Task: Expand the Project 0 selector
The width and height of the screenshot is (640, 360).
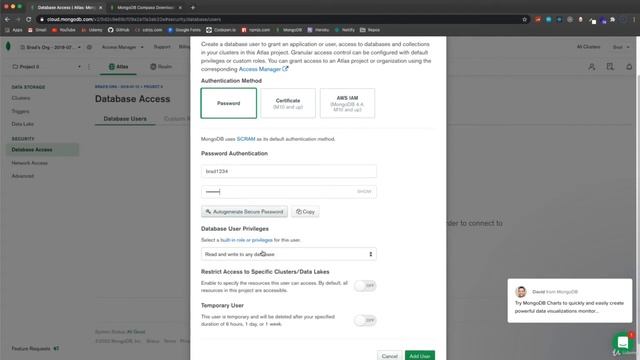Action: click(x=47, y=67)
